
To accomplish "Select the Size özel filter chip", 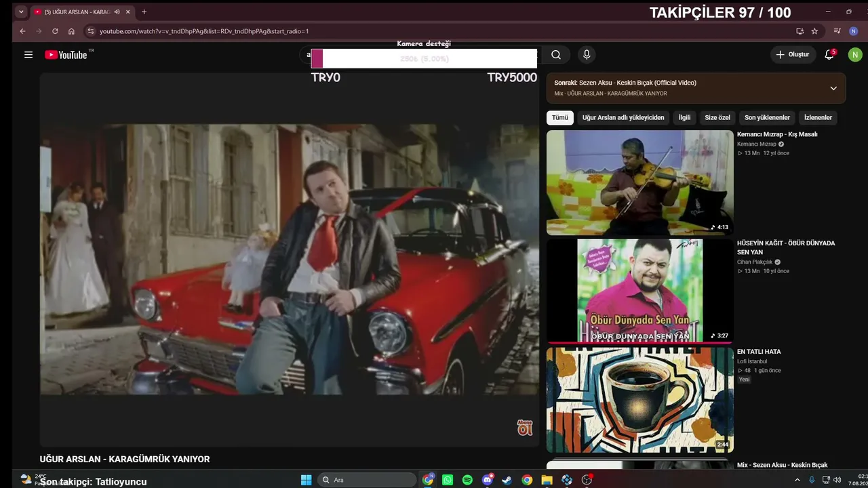I will 717,118.
